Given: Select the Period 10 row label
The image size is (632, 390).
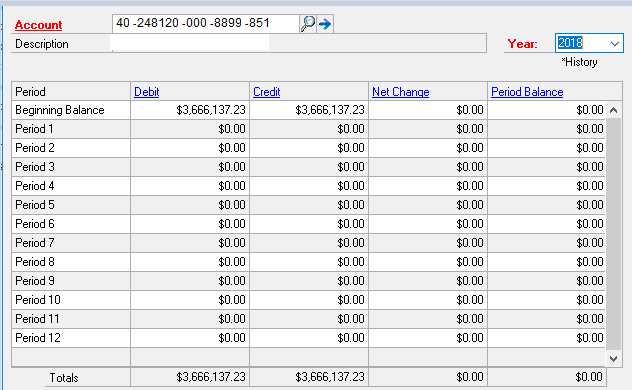Looking at the screenshot, I should 37,300.
